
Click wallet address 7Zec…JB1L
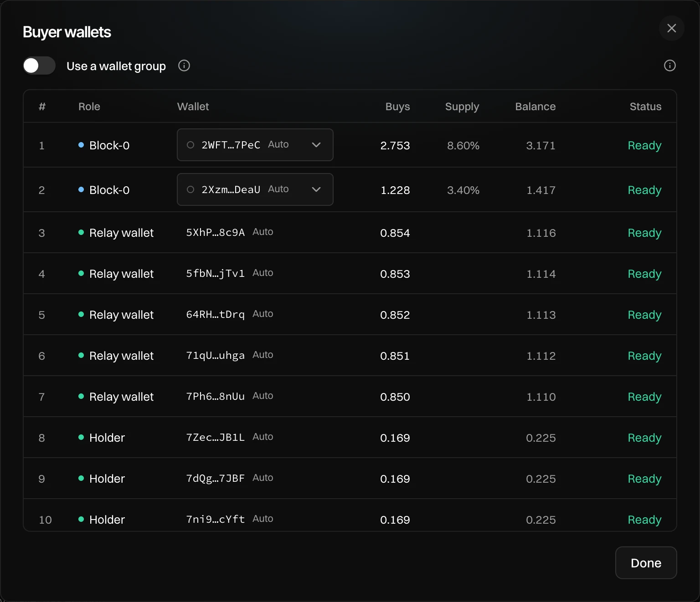click(x=215, y=437)
